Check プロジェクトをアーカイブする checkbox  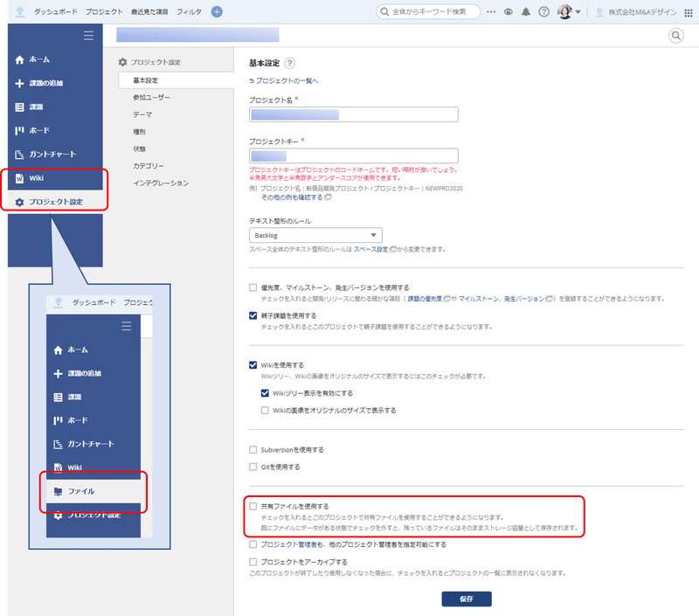(253, 562)
